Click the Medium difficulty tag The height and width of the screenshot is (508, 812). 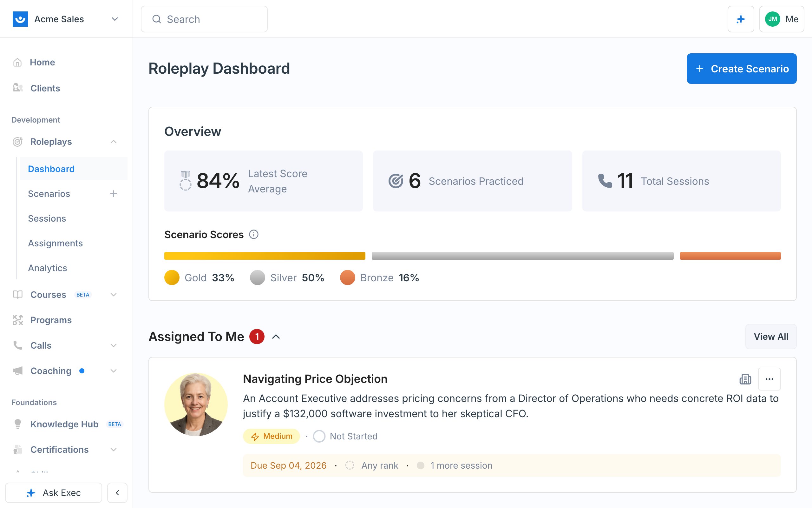[x=272, y=436]
